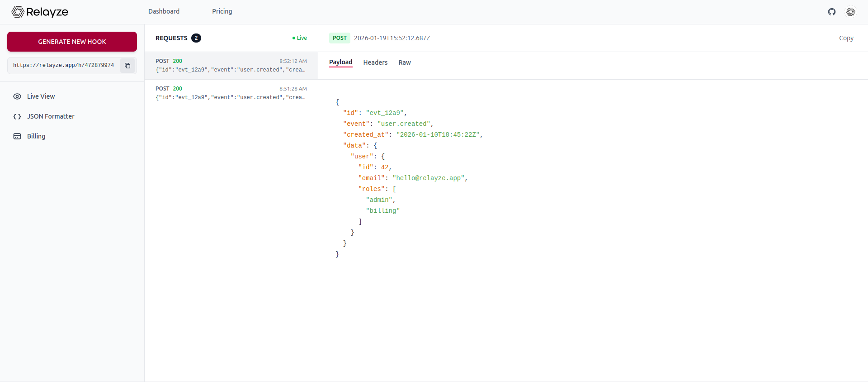Viewport: 868px width, 382px height.
Task: Click the "roles" key in payload
Action: coord(372,189)
